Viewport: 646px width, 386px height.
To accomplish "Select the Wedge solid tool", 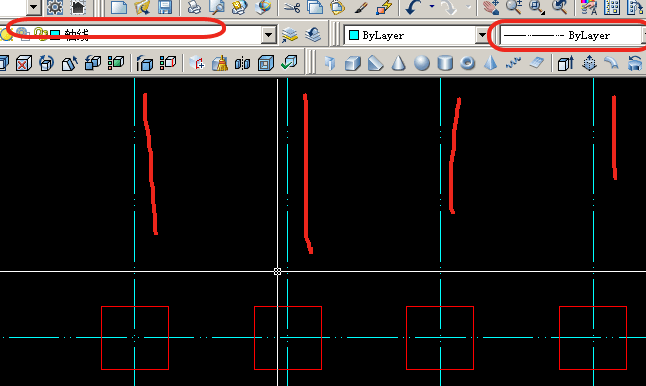I will (375, 63).
